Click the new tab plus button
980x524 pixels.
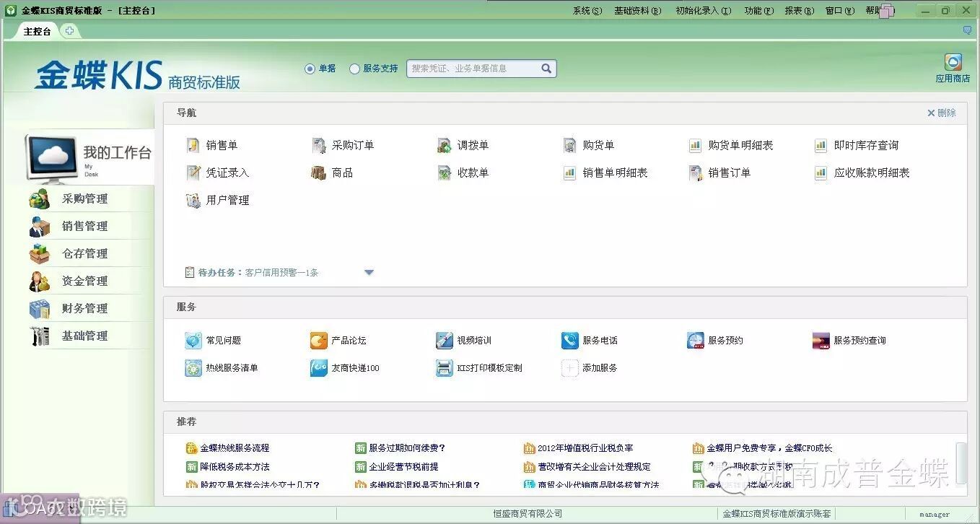[x=69, y=31]
